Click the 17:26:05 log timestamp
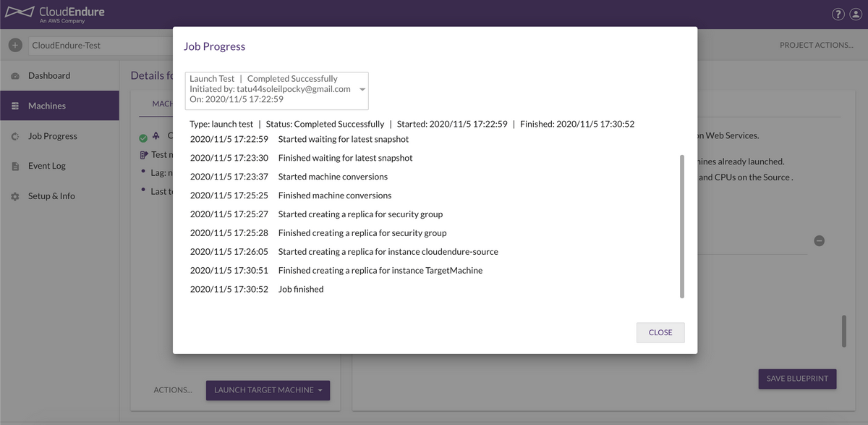Image resolution: width=868 pixels, height=425 pixels. 229,252
